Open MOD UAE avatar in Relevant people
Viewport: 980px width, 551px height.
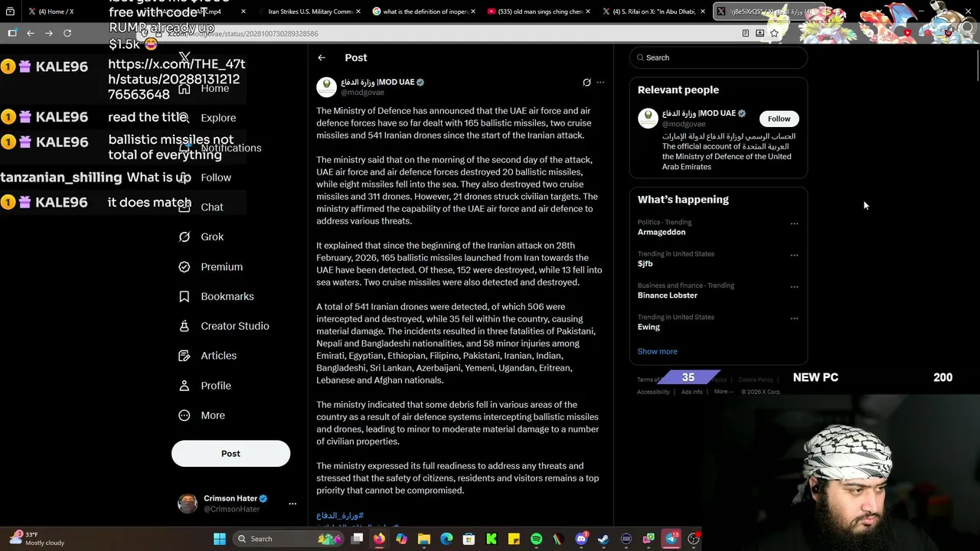click(x=648, y=118)
